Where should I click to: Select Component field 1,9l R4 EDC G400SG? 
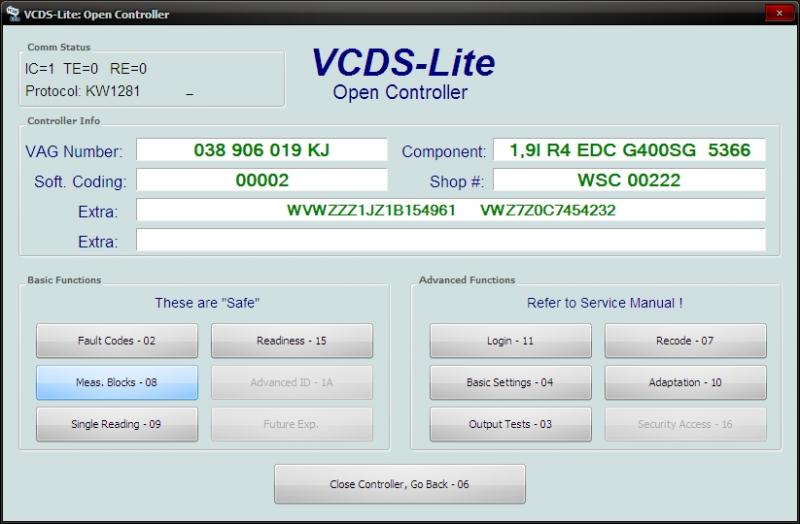(630, 150)
